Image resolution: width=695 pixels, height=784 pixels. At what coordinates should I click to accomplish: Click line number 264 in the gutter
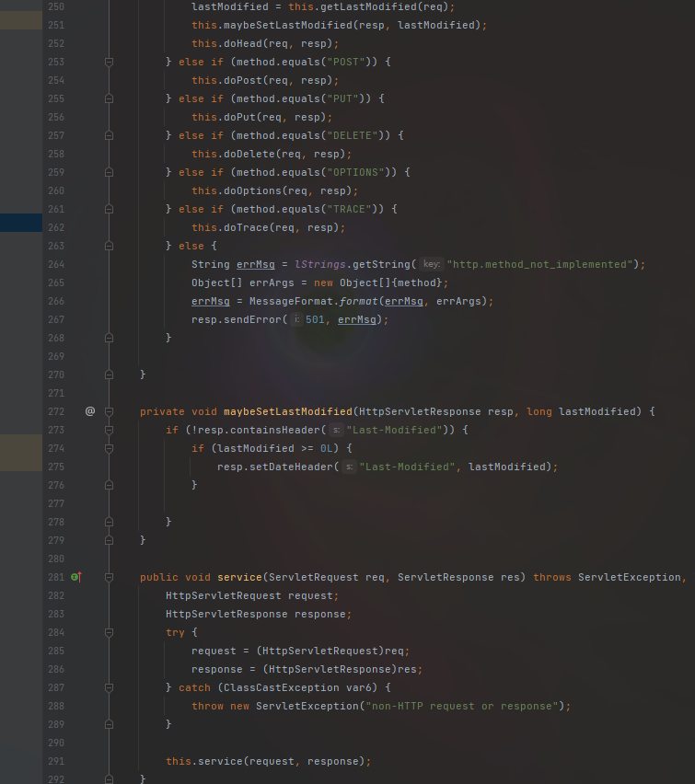click(56, 264)
